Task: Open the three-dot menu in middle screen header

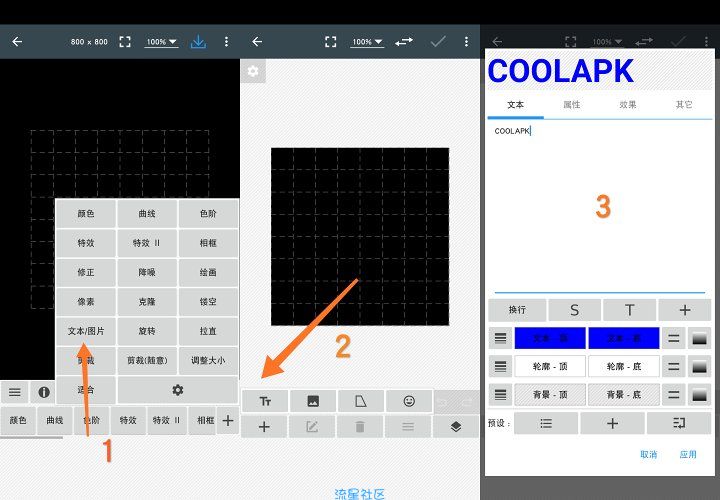Action: [x=466, y=42]
